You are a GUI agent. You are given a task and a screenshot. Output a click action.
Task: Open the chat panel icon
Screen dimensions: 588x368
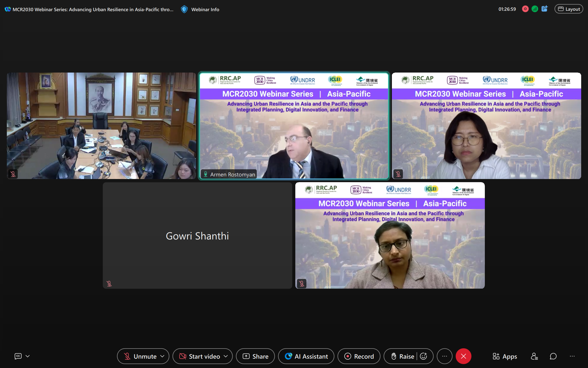553,356
